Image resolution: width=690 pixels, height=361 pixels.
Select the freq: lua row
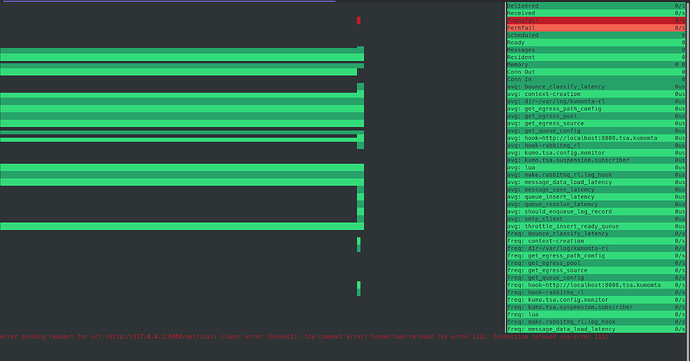pyautogui.click(x=596, y=314)
